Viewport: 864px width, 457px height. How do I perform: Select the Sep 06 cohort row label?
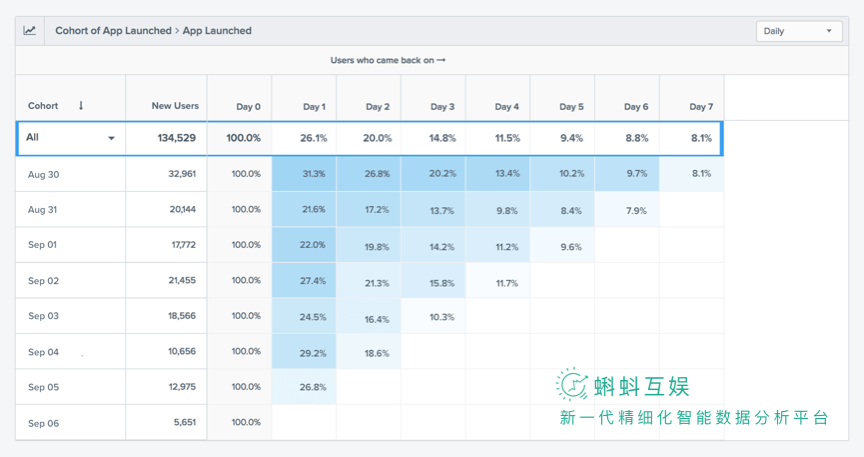coord(43,423)
